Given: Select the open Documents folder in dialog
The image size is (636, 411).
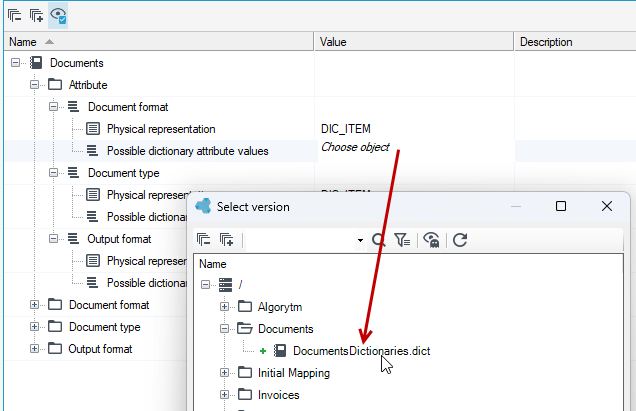Looking at the screenshot, I should click(286, 329).
